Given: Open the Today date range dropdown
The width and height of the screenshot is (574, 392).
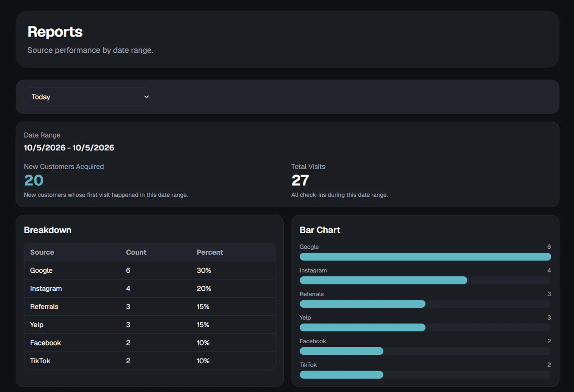Looking at the screenshot, I should coord(87,97).
